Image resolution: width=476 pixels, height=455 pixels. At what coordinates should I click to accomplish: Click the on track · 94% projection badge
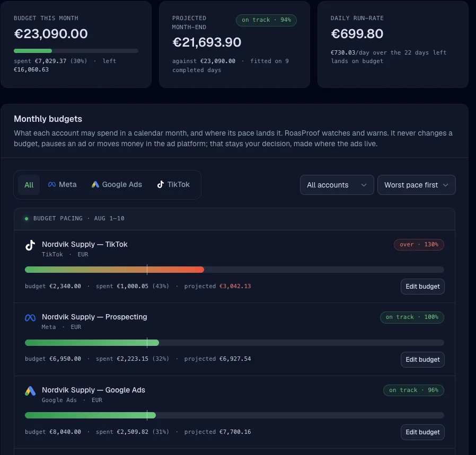coord(266,20)
